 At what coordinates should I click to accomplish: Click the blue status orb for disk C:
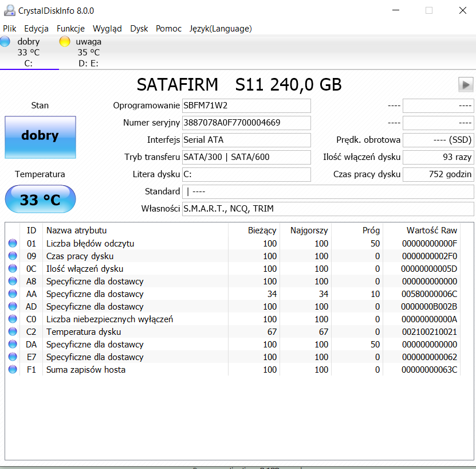[5, 41]
